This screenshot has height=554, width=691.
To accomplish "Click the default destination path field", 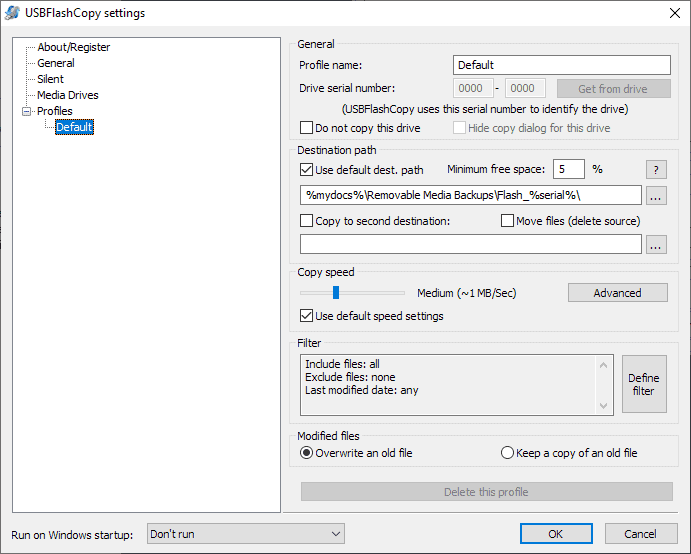I will pyautogui.click(x=470, y=195).
